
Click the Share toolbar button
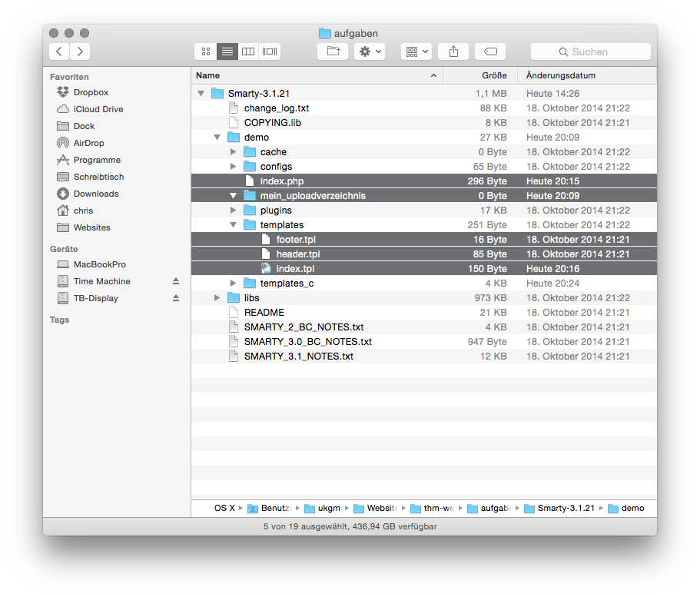pos(453,51)
